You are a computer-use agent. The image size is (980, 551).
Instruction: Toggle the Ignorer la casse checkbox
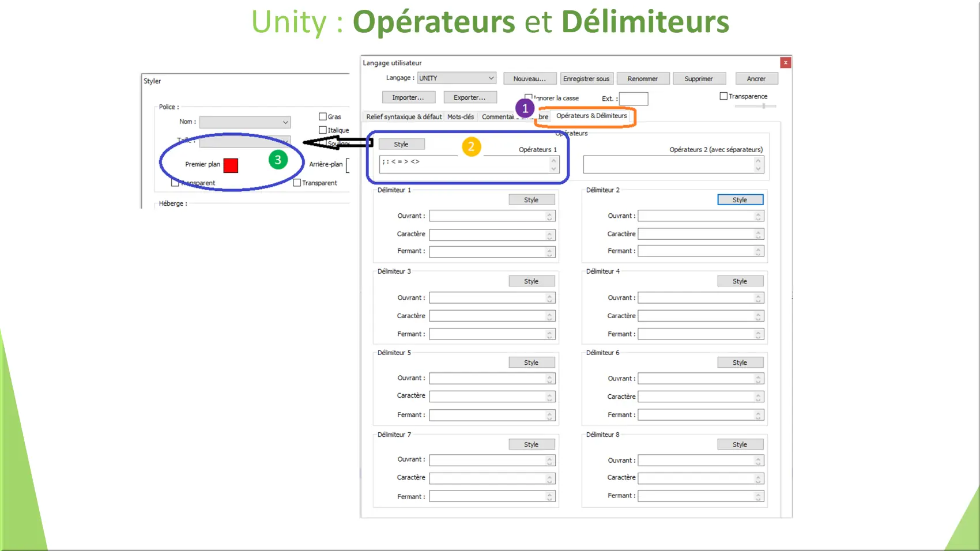(x=528, y=97)
